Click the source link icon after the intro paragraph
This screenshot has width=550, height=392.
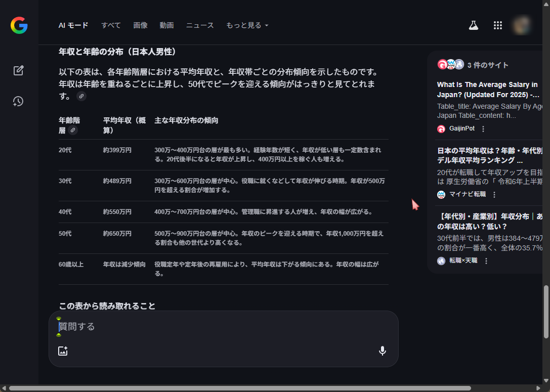coord(81,96)
